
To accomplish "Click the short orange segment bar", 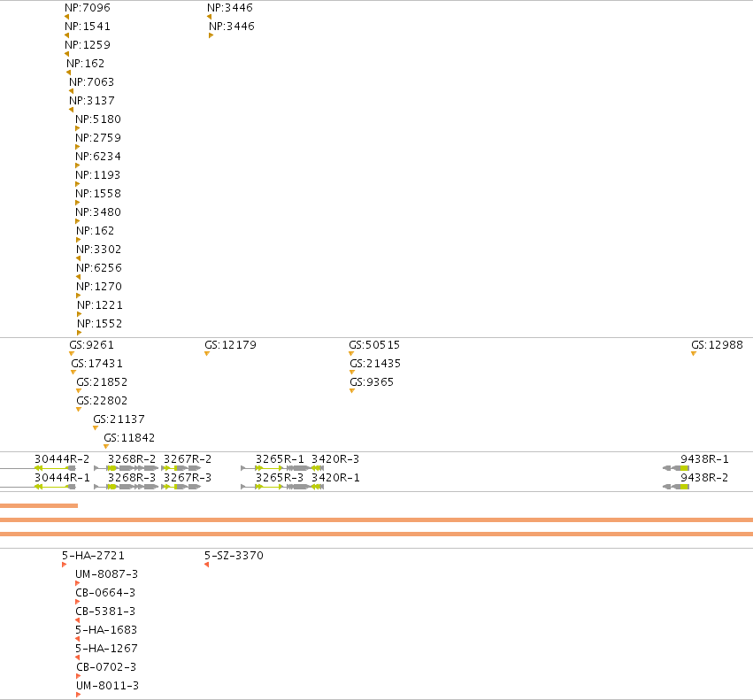I will [39, 505].
